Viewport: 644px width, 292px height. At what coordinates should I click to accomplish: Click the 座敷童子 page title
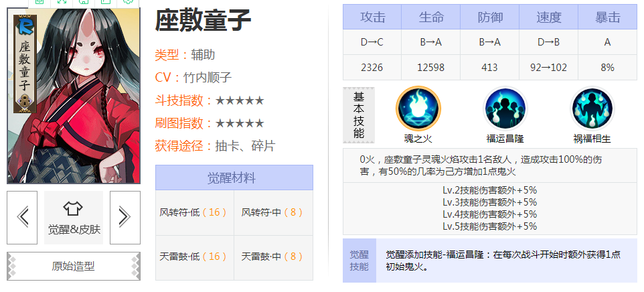click(203, 19)
